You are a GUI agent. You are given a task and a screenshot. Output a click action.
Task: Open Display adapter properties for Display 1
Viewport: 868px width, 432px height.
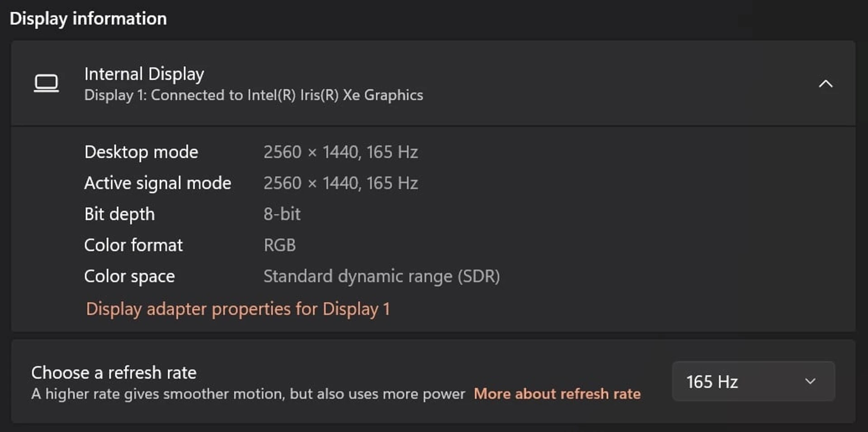238,309
